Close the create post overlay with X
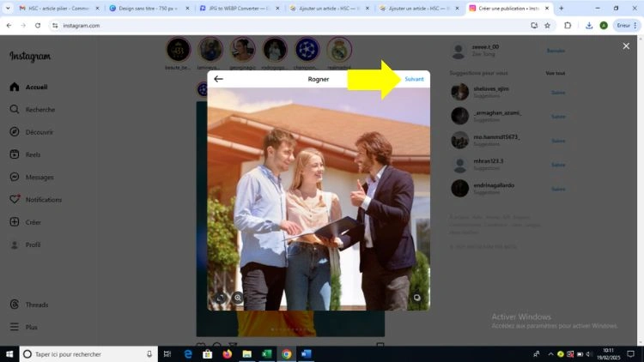Image resolution: width=644 pixels, height=362 pixels. coord(626,46)
